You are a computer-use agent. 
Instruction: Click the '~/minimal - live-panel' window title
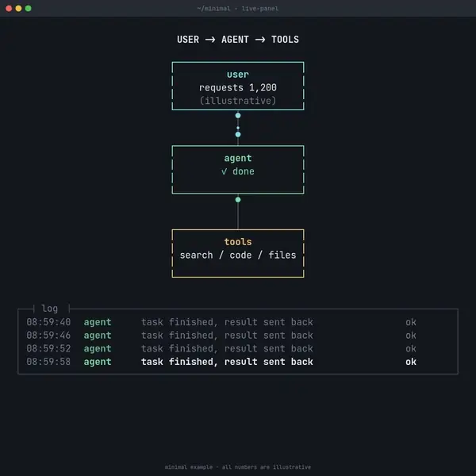coord(238,9)
